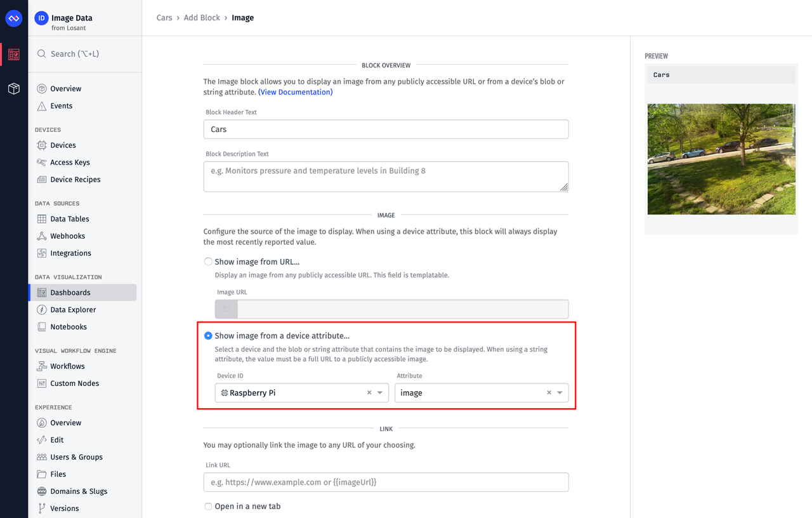Open the View Documentation link

point(295,92)
